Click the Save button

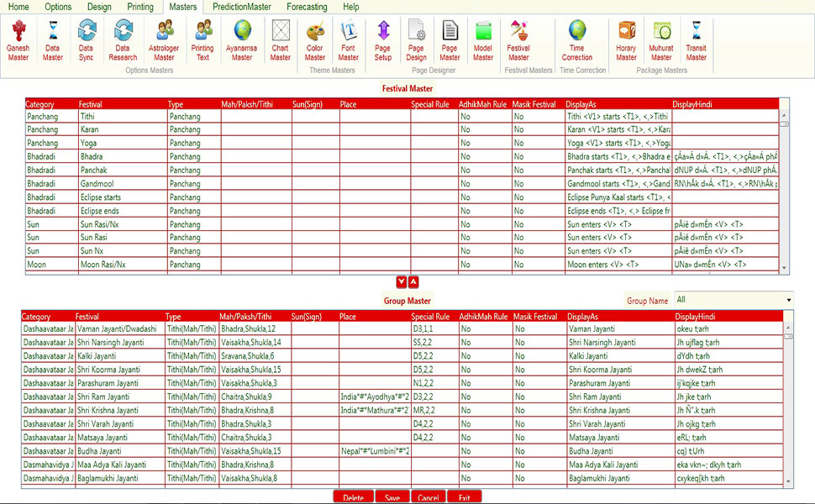[392, 496]
